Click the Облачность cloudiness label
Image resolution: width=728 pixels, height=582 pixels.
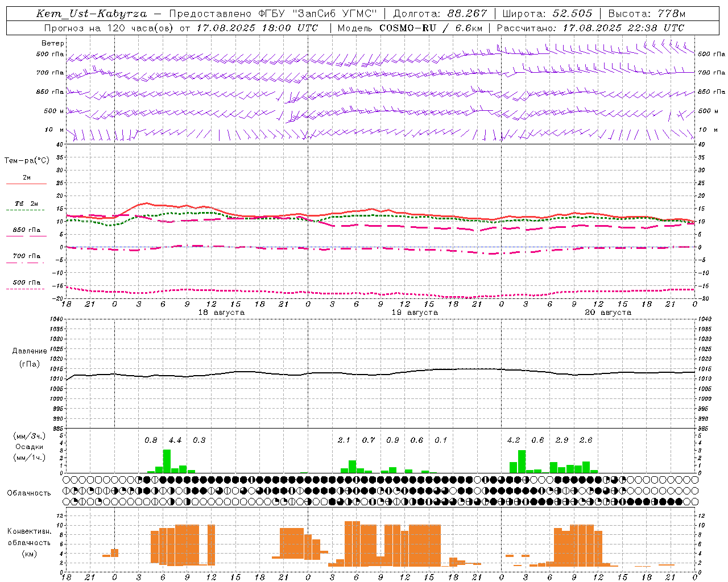29,493
